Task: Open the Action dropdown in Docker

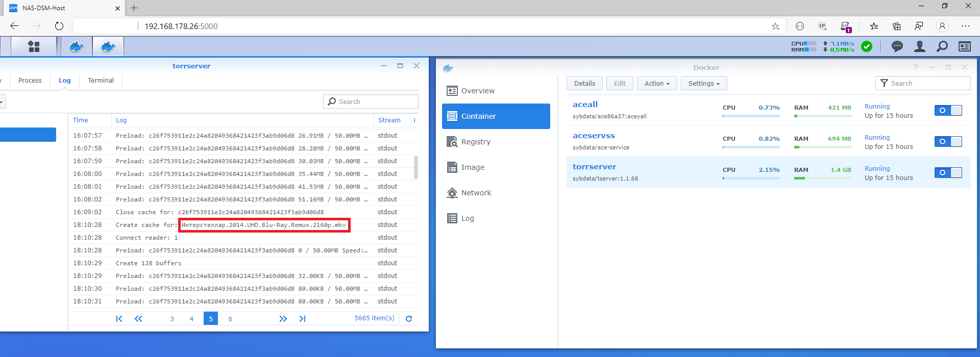Action: (x=657, y=83)
